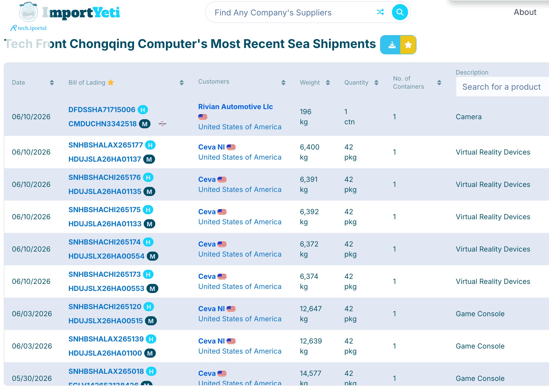The image size is (549, 392).
Task: Open master bill CMDUCHN3342518
Action: 103,124
